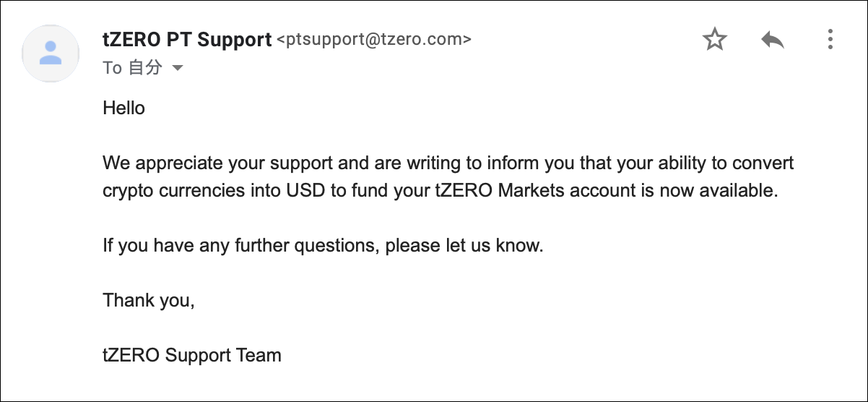Click 'tZERO Markets' in the message body
The image size is (868, 402).
[496, 191]
